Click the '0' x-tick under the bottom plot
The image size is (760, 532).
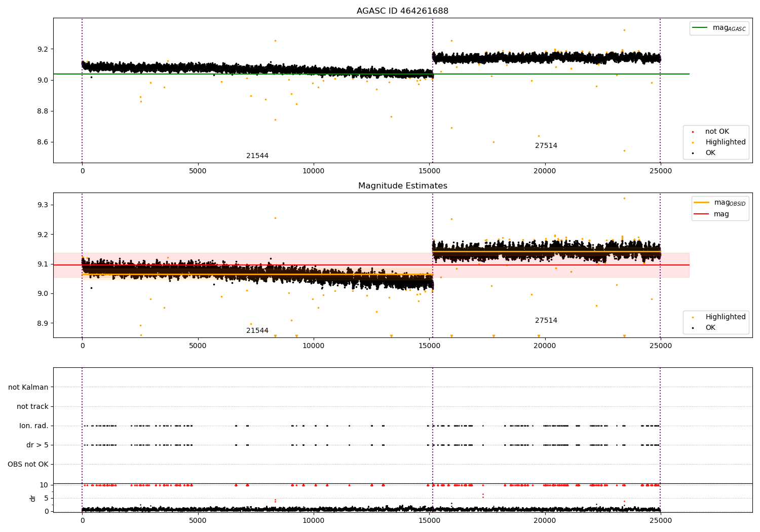click(82, 521)
